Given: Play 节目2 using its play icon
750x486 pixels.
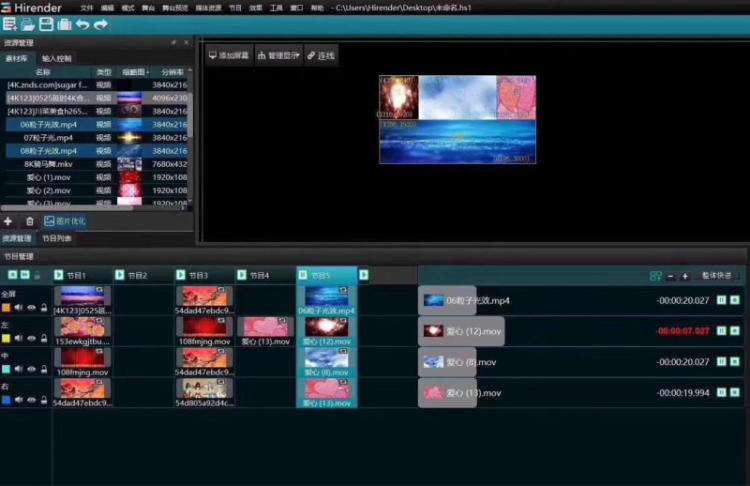Looking at the screenshot, I should point(120,275).
